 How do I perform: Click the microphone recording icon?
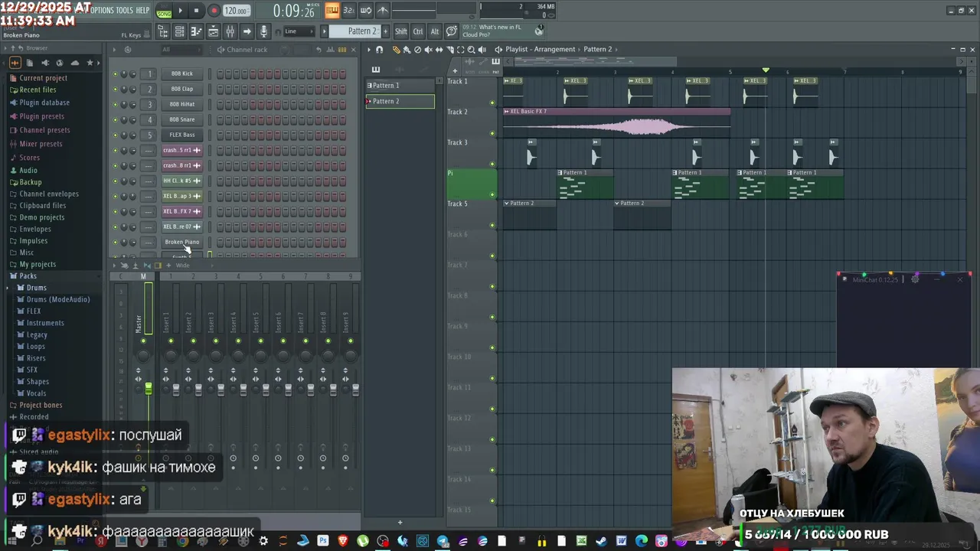264,31
